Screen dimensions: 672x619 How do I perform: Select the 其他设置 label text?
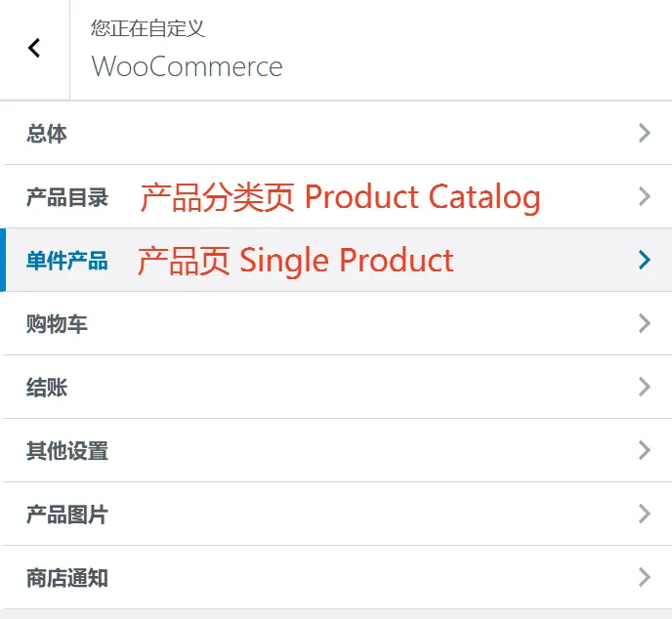click(67, 451)
